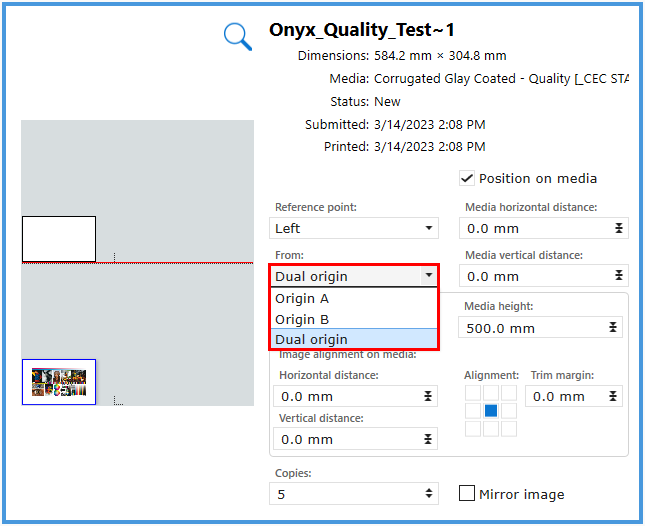Click Trim margin spinner arrows
This screenshot has width=645, height=526.
click(x=611, y=397)
